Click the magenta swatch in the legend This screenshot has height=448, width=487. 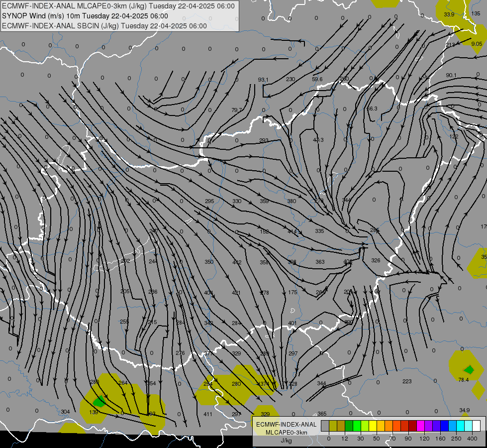point(420,426)
